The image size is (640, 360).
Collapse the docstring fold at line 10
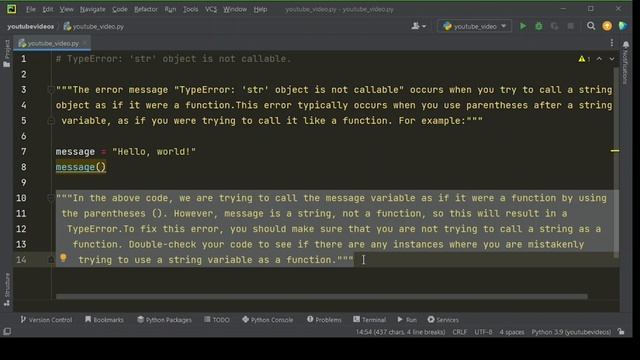coord(51,198)
